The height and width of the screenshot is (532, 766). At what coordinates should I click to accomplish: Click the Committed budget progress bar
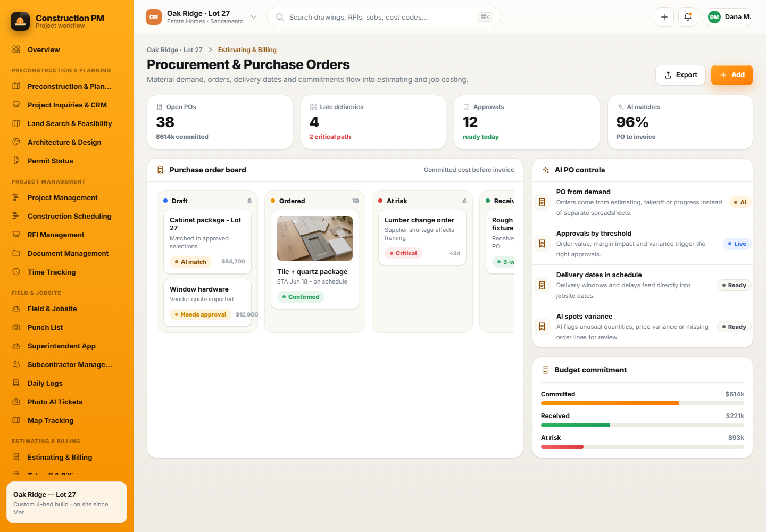[643, 403]
